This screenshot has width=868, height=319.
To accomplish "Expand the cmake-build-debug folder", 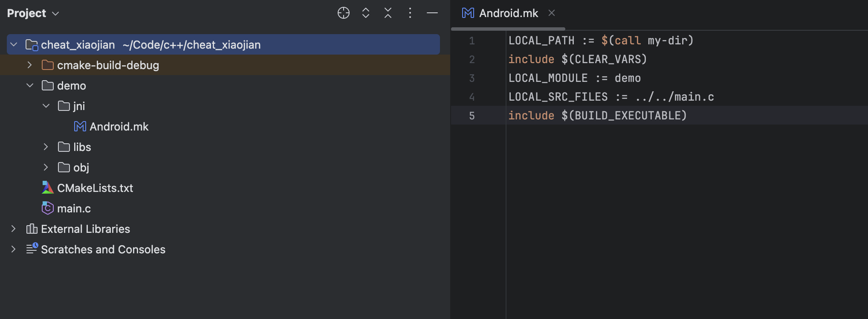I will click(x=29, y=65).
